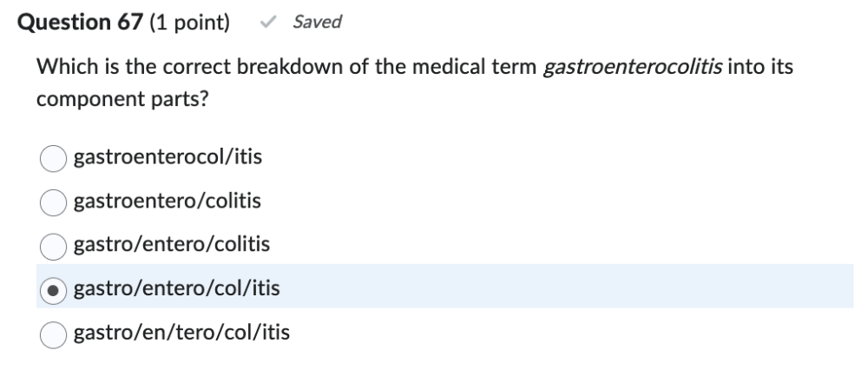Click the italic word gastroenterocolitis
This screenshot has width=868, height=370.
633,68
